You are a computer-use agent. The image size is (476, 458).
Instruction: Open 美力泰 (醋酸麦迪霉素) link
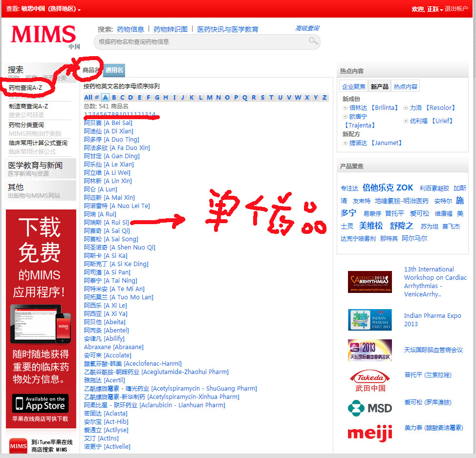434,428
